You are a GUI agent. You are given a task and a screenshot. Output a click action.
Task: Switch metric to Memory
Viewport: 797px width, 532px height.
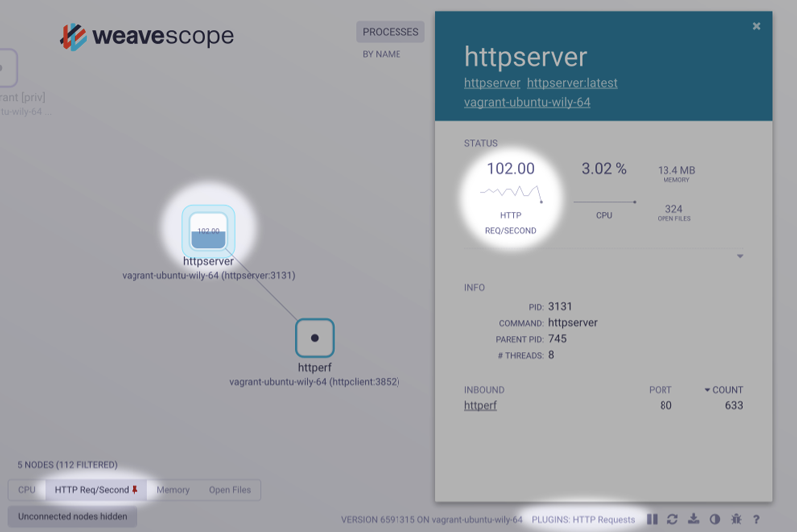[173, 490]
